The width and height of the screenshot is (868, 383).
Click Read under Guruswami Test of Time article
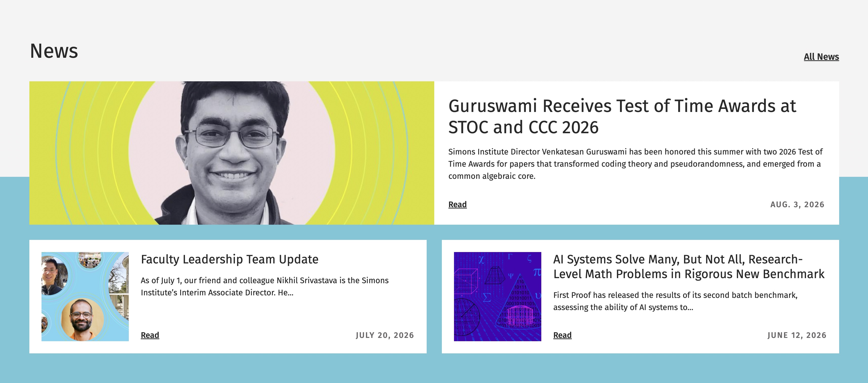[x=457, y=204]
